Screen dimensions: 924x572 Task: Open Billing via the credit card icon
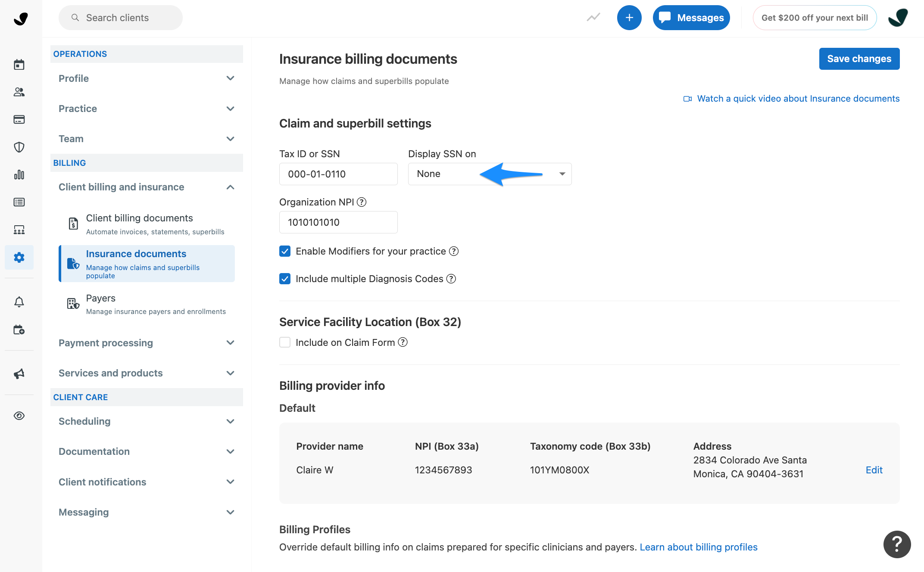(19, 119)
